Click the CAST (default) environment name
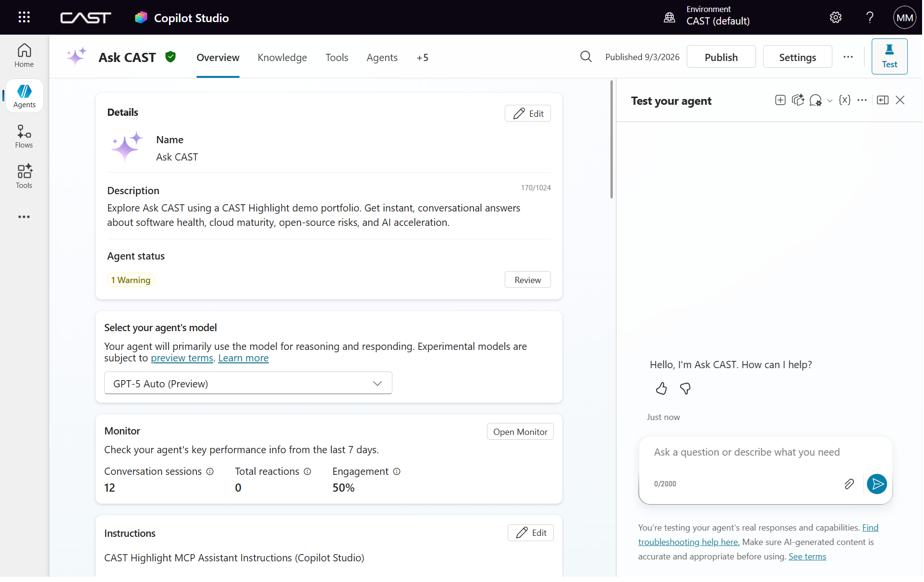Viewport: 924px width, 582px height. point(717,21)
